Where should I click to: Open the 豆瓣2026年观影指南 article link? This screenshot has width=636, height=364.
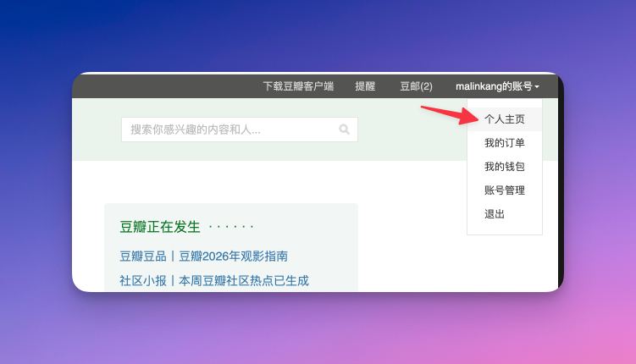233,256
